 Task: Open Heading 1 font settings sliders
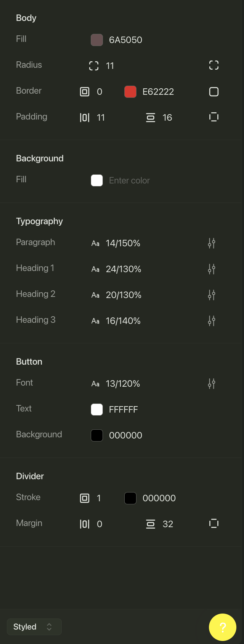212,269
